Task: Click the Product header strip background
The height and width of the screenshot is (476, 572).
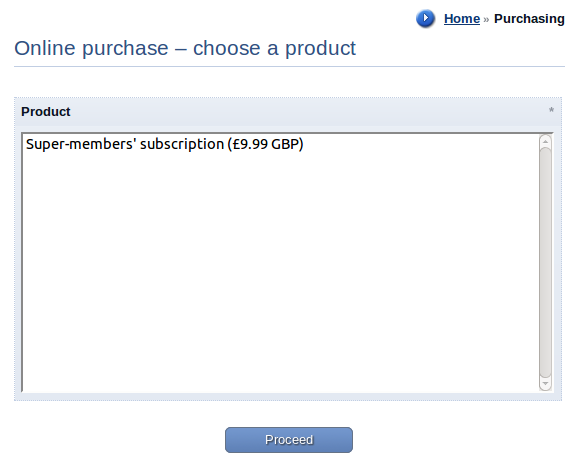Action: [x=288, y=112]
